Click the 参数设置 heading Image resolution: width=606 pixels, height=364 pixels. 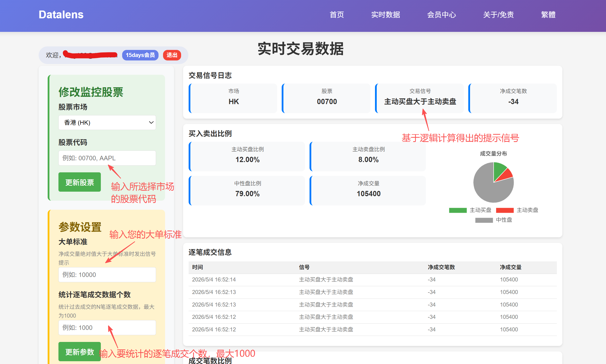[x=80, y=227]
